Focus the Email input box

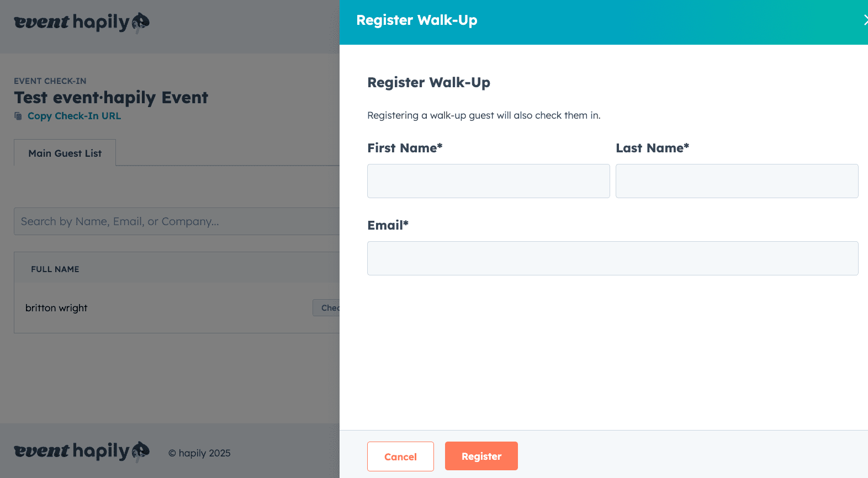(x=612, y=258)
